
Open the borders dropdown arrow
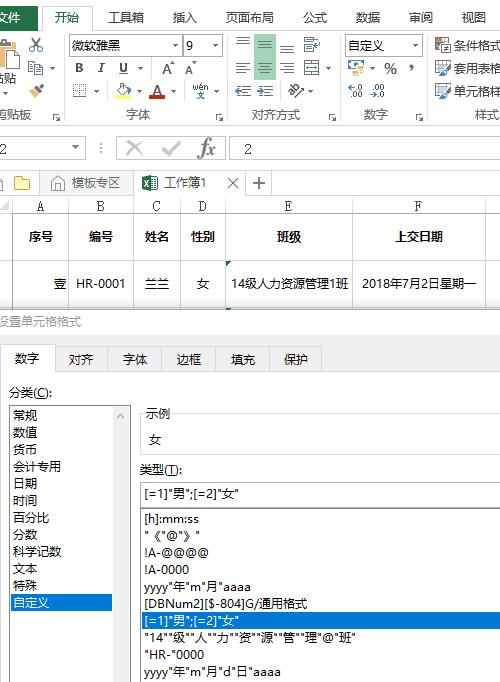pos(97,91)
